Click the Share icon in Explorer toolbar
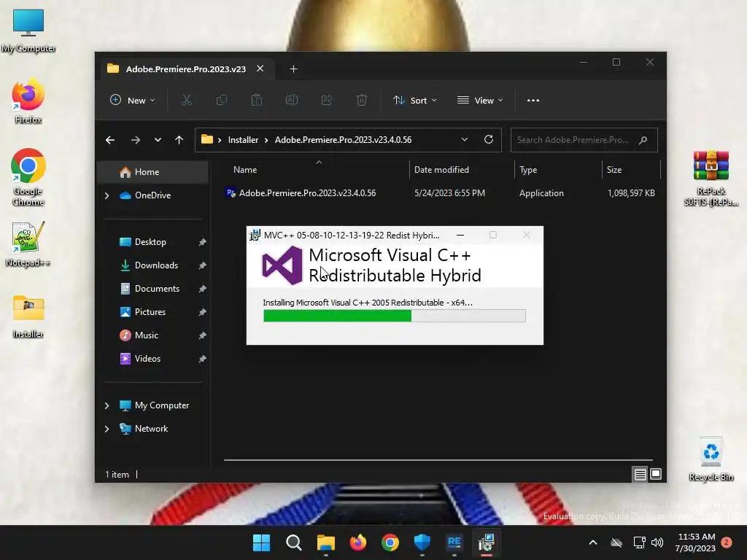 click(327, 100)
